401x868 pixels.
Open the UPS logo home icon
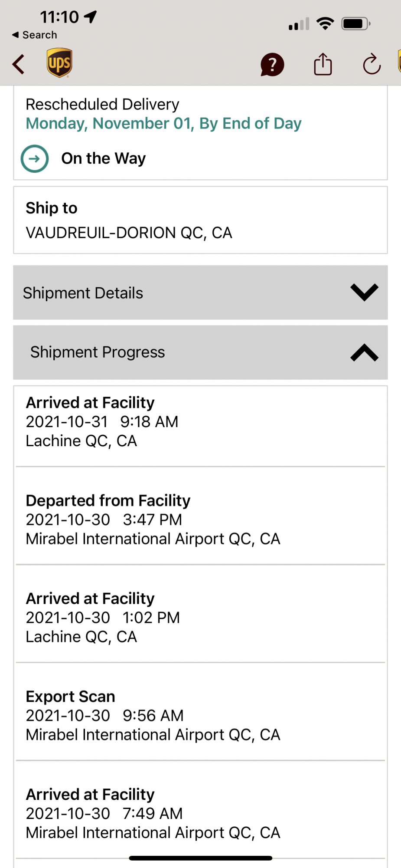click(59, 63)
